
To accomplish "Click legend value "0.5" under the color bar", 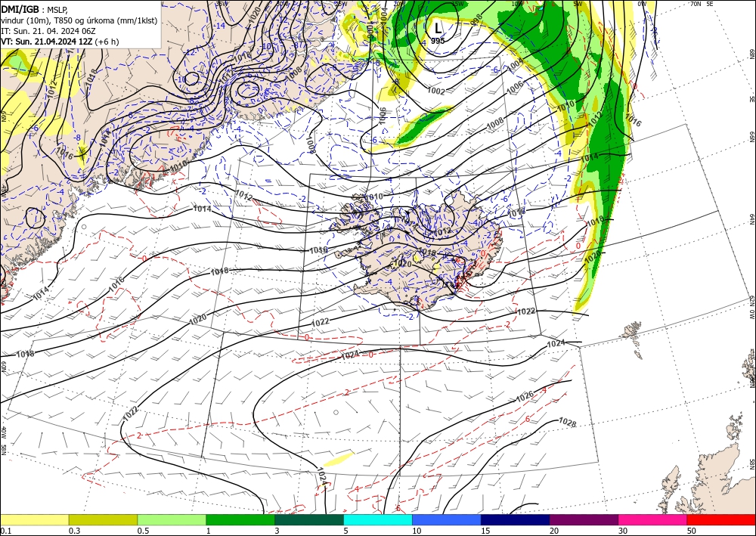I will click(x=143, y=531).
